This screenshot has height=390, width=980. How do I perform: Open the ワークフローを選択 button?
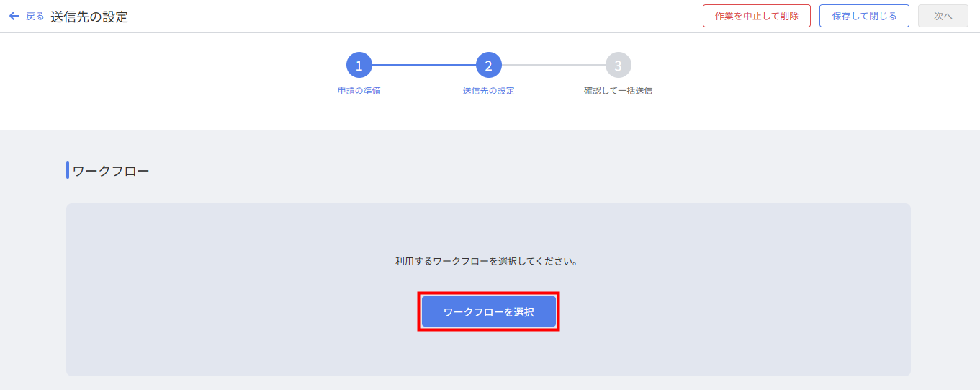coord(488,312)
